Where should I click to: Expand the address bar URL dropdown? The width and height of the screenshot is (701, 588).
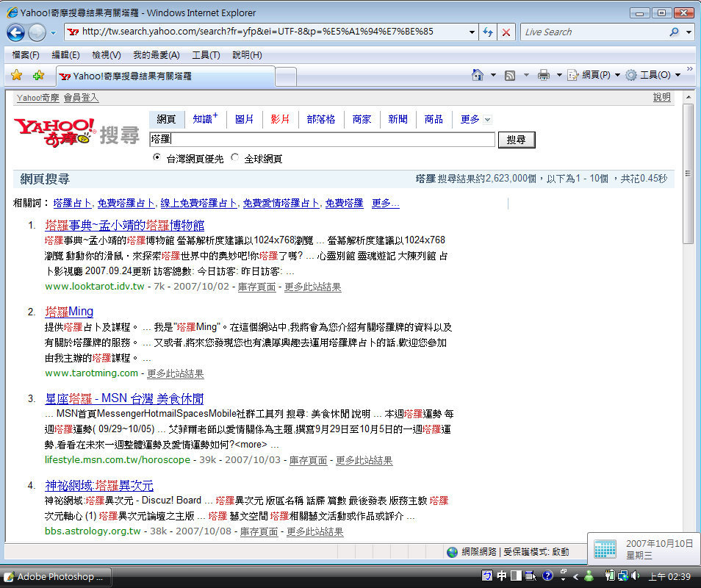click(472, 32)
